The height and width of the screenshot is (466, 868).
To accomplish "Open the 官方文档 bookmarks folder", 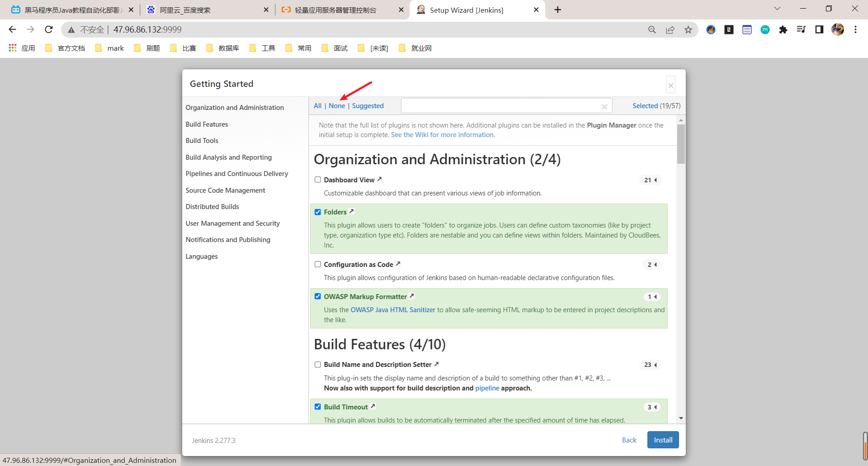I will [65, 48].
